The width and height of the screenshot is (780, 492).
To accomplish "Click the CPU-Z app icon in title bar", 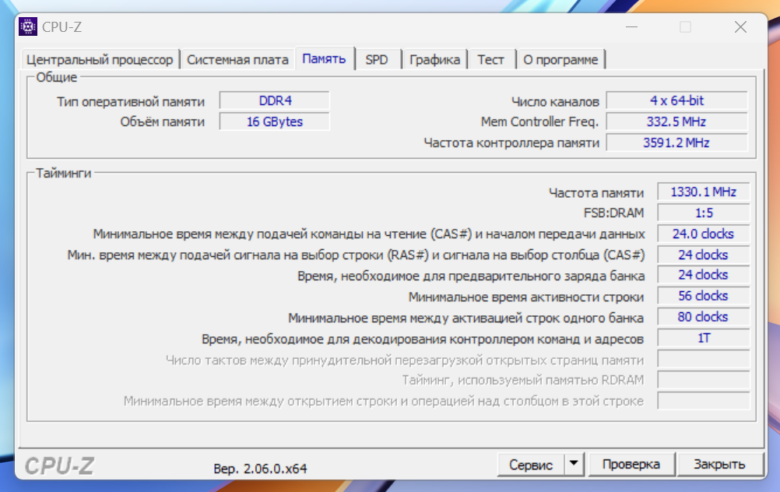I will click(28, 26).
